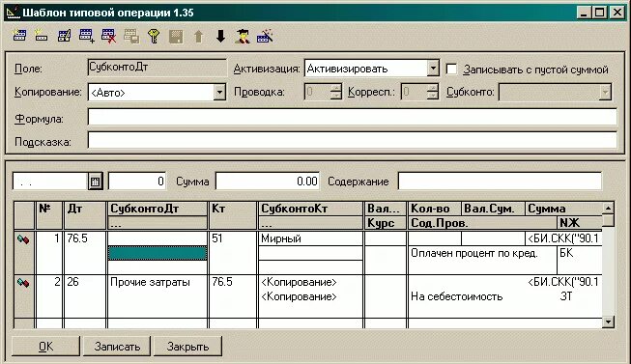
Task: Click the graduate assistant figure icon
Action: point(243,36)
